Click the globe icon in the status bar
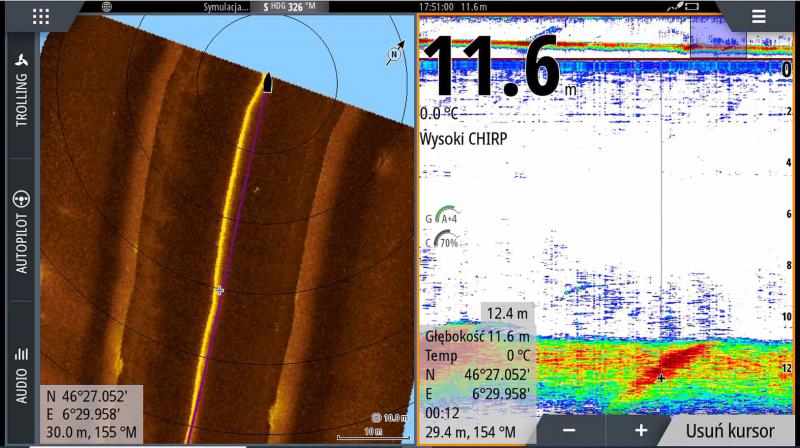This screenshot has width=800, height=448. 107,6
